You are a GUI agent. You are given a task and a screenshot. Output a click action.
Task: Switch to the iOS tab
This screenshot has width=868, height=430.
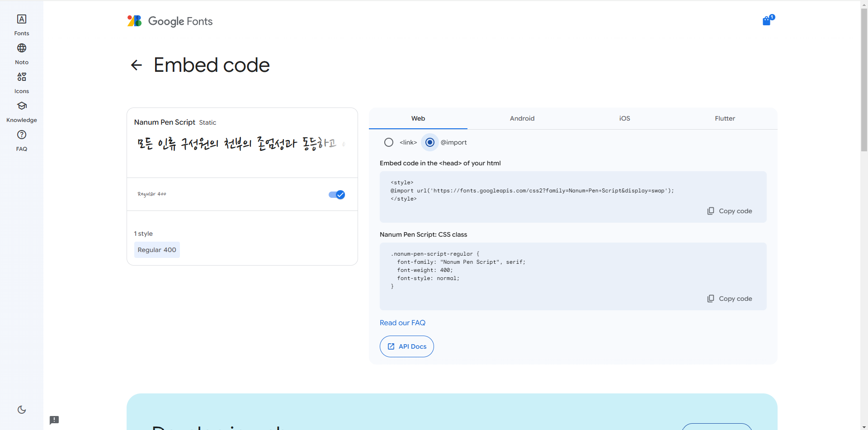point(624,118)
